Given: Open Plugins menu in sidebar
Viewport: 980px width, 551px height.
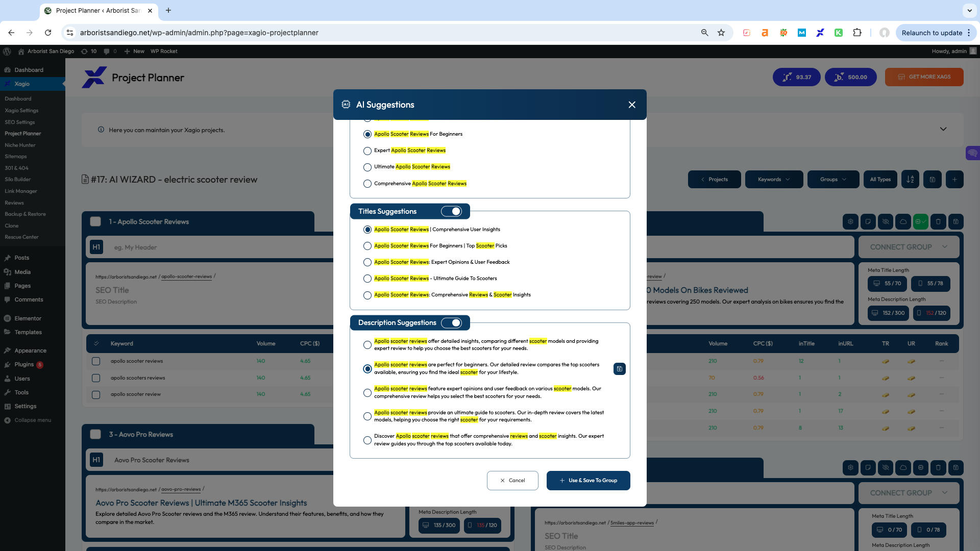Looking at the screenshot, I should (24, 365).
